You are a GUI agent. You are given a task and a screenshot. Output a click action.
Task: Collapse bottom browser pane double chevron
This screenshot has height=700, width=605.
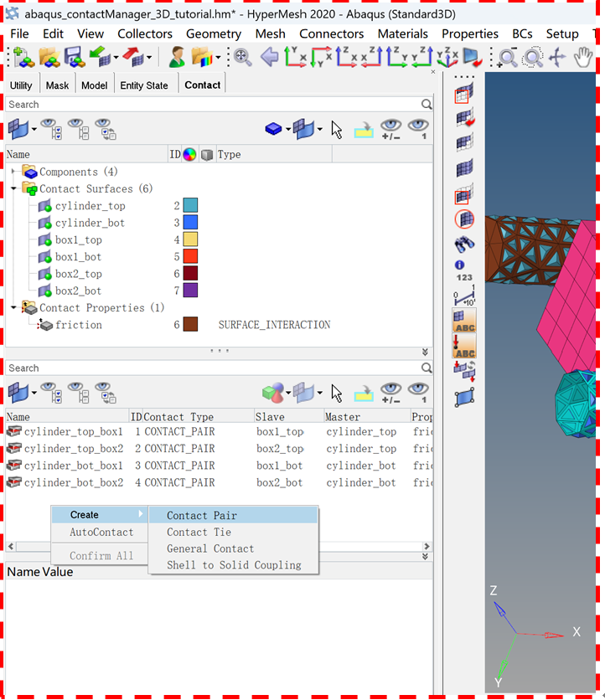click(x=425, y=557)
